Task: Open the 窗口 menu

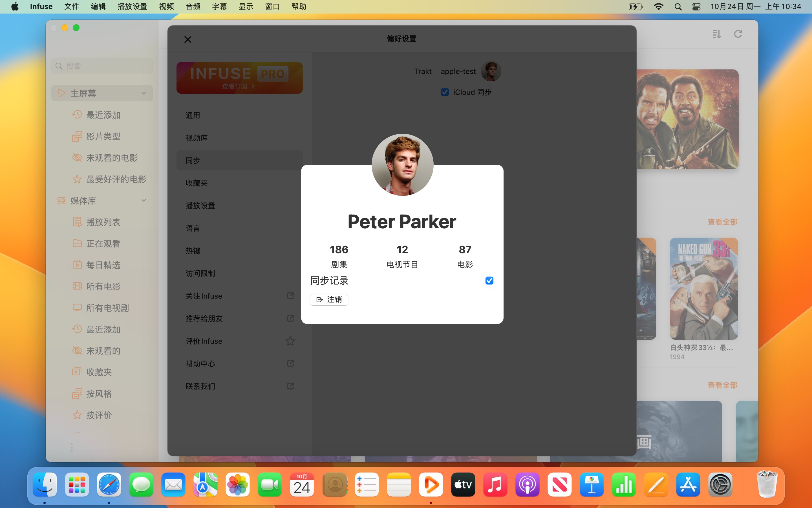Action: coord(272,7)
